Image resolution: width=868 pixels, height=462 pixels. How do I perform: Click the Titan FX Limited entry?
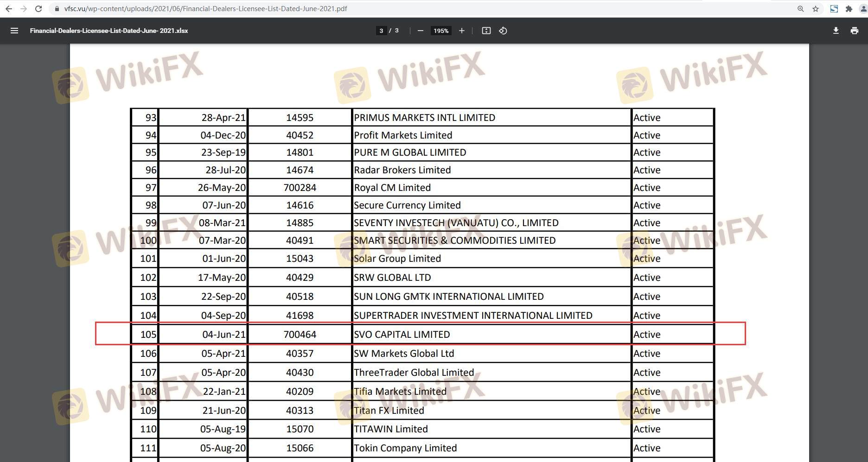pos(389,411)
